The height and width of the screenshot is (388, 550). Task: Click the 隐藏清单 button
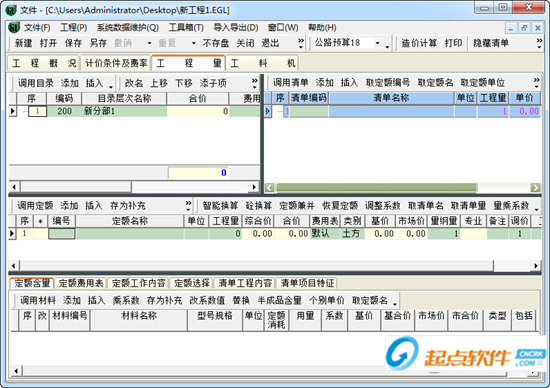click(491, 43)
